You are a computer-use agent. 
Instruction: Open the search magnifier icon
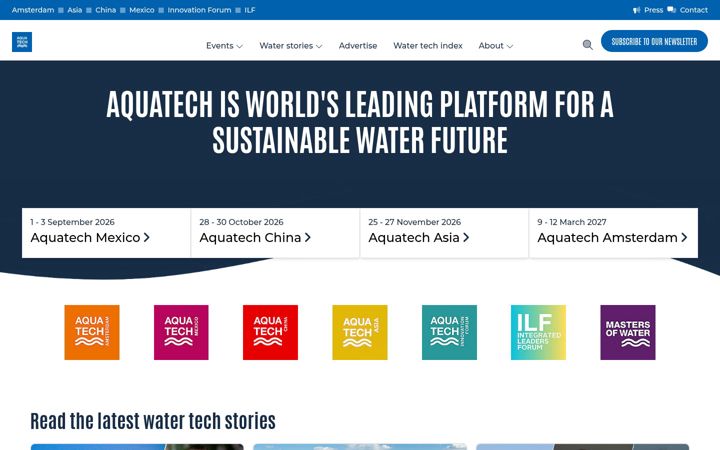pyautogui.click(x=587, y=45)
